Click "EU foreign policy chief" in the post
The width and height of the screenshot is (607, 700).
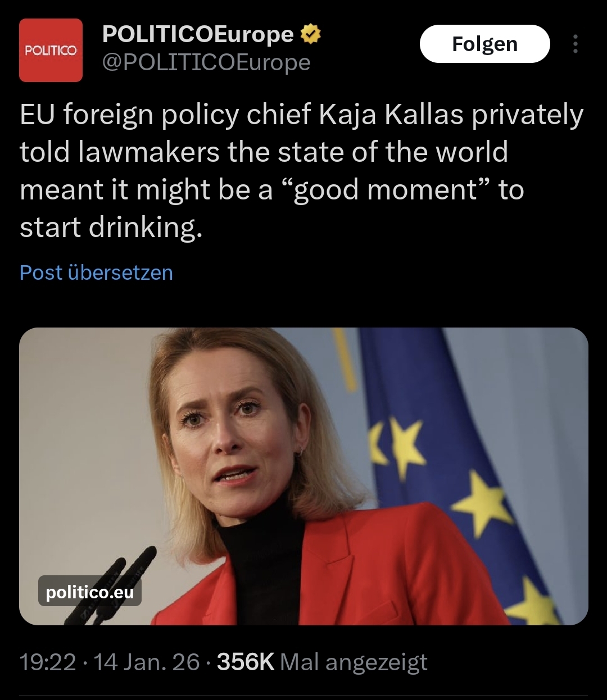point(165,115)
